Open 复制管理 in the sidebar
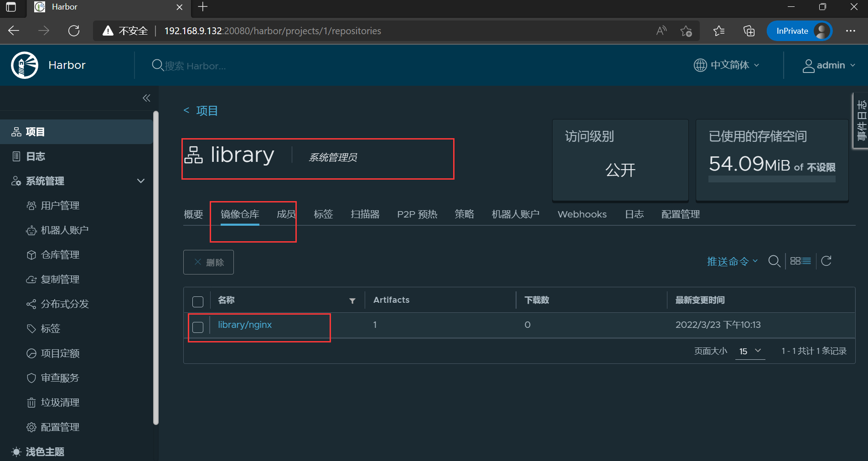The height and width of the screenshot is (461, 868). pos(60,280)
